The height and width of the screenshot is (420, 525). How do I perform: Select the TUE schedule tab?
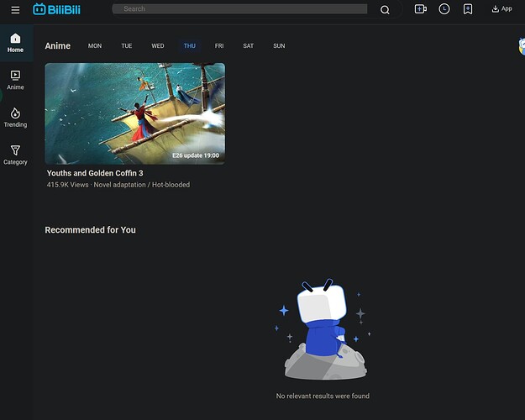[127, 46]
